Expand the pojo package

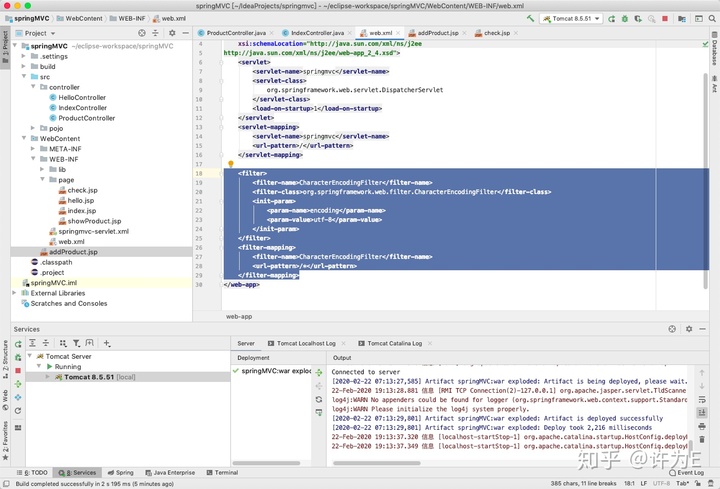33,128
